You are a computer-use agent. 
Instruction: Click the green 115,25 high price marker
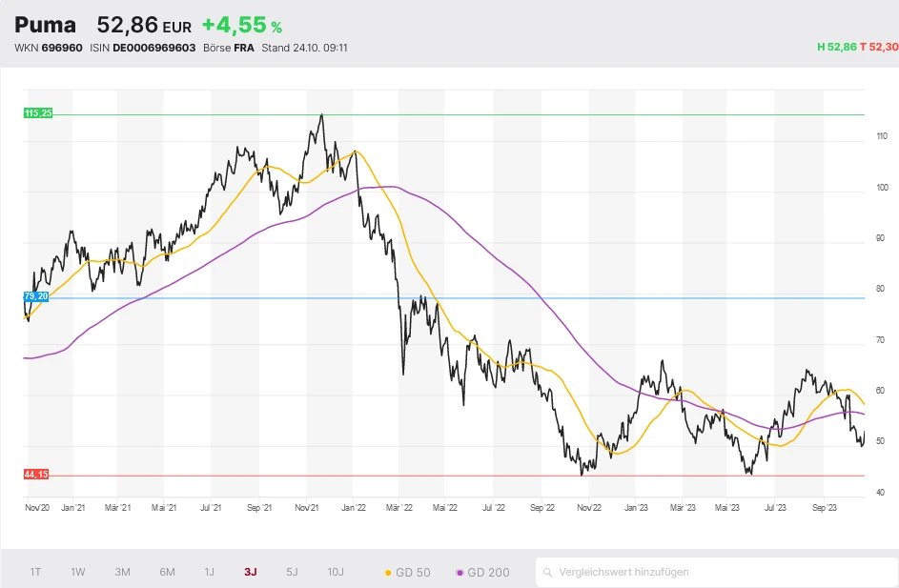[38, 113]
